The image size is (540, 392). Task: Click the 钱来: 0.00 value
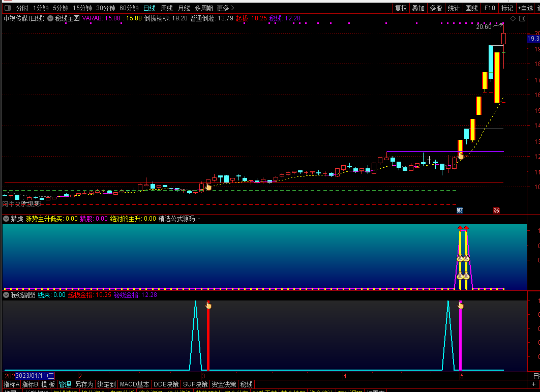click(52, 295)
